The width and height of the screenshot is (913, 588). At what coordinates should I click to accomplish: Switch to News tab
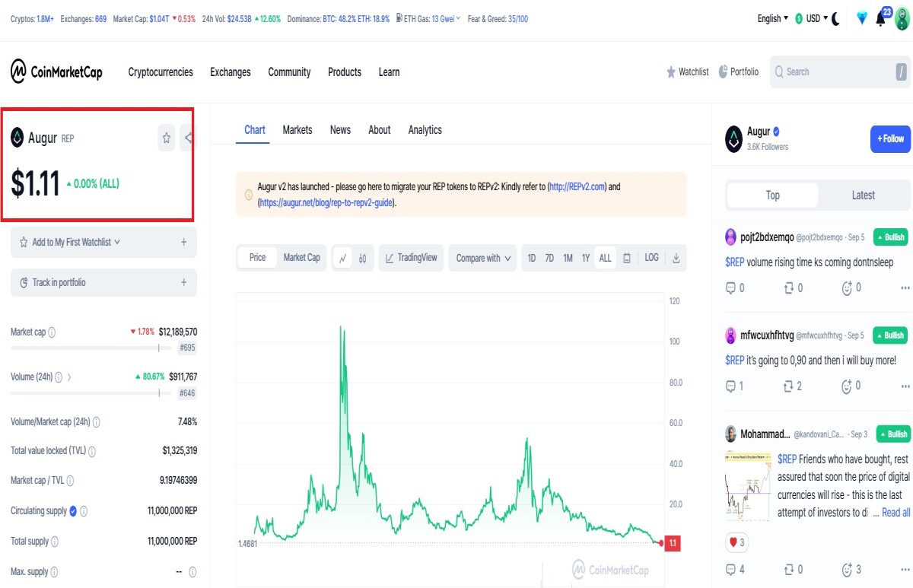click(340, 130)
